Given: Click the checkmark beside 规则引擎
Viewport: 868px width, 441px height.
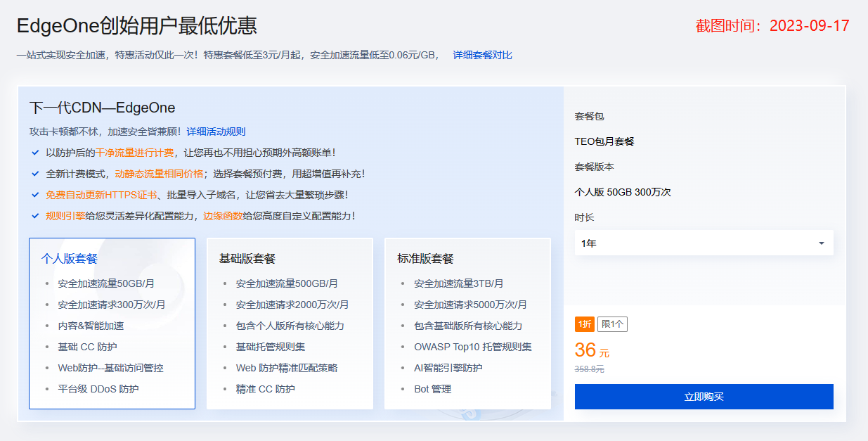Looking at the screenshot, I should pos(35,215).
